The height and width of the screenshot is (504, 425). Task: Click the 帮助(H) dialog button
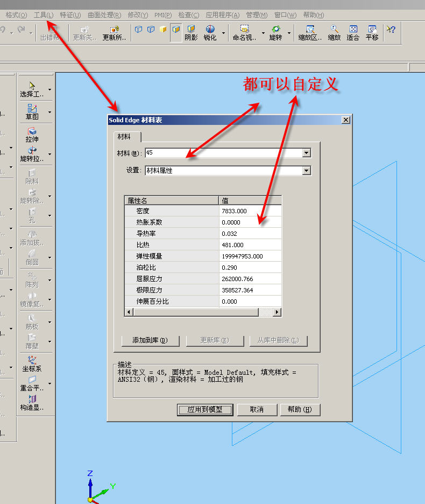(300, 409)
